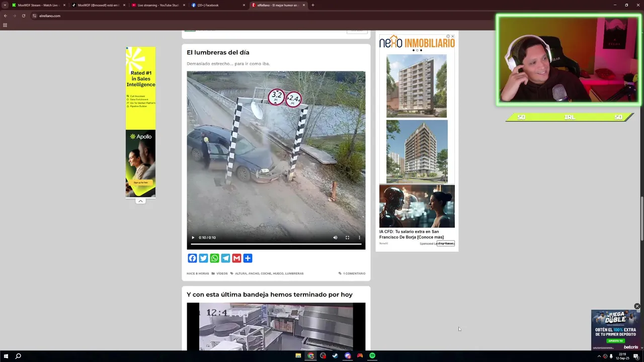The image size is (644, 362).
Task: Go forward in browser history
Action: click(14, 16)
